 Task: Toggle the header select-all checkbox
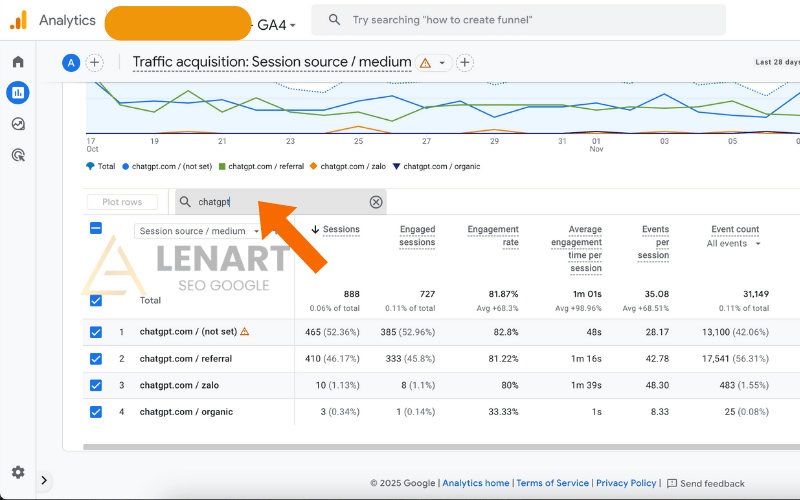[x=96, y=228]
